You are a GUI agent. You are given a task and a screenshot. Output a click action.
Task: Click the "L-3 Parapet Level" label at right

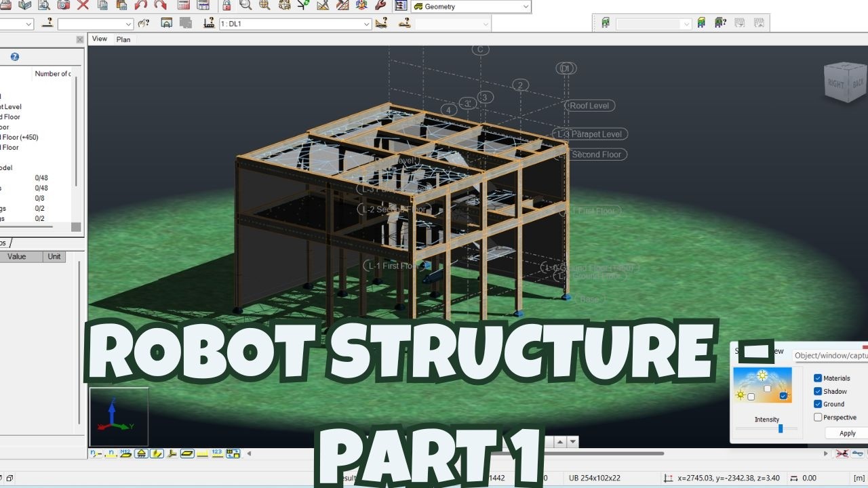[x=591, y=134]
